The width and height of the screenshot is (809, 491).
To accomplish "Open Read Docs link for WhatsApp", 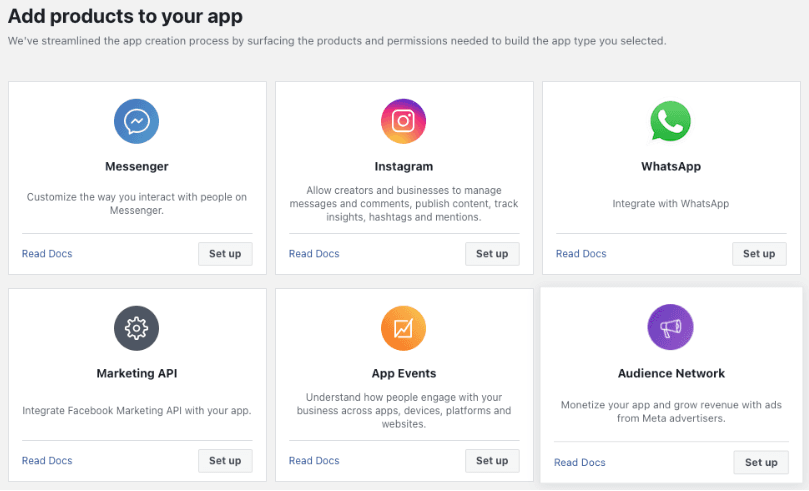I will (x=581, y=254).
